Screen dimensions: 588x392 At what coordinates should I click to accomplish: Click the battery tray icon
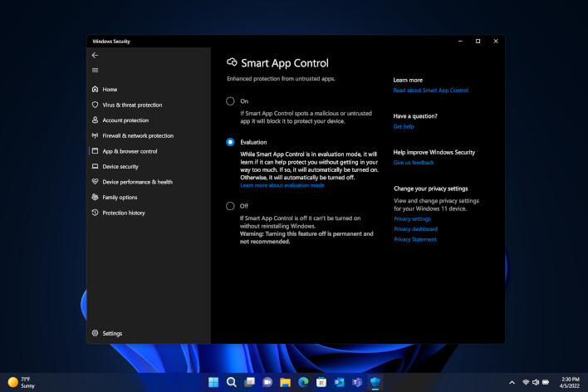coord(546,382)
